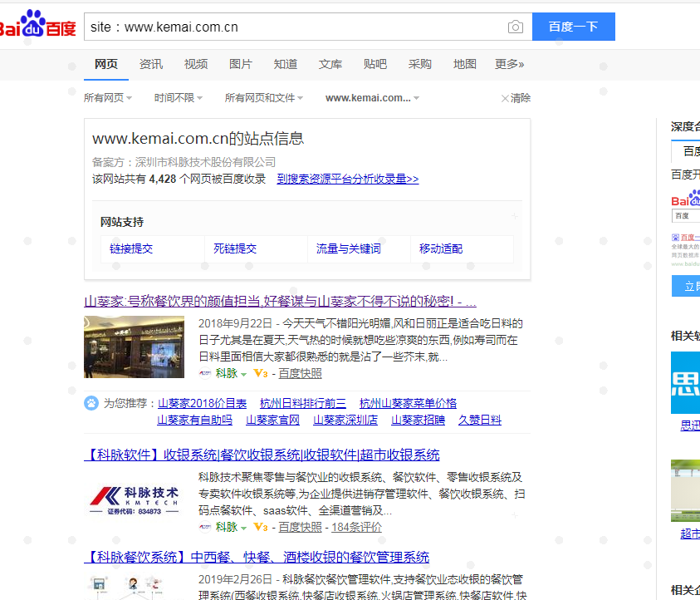Viewport: 700px width, 600px height.
Task: Open camera image search icon
Action: click(x=515, y=27)
